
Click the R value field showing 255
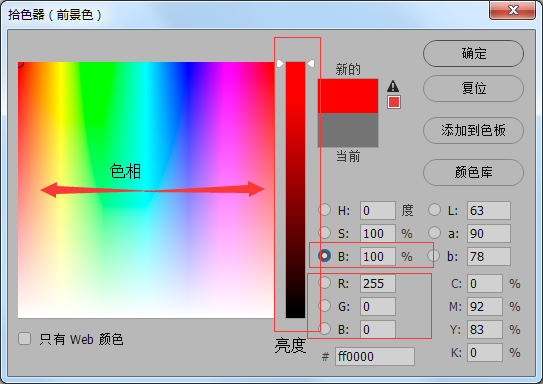pos(377,284)
